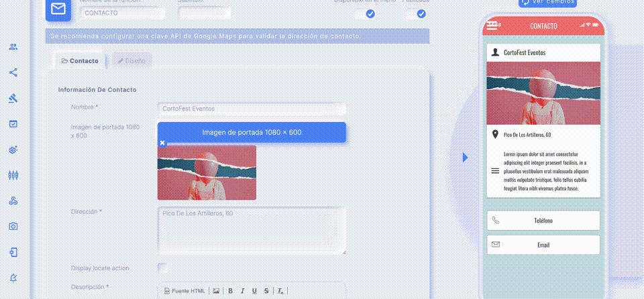Open the gear sparkle settings icon in the sidebar
Image resolution: width=644 pixels, height=299 pixels.
click(13, 149)
